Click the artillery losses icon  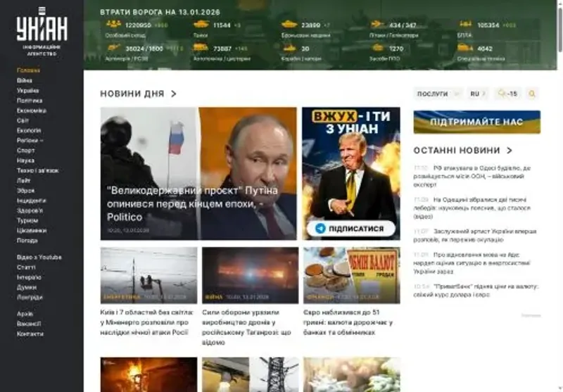tap(113, 48)
